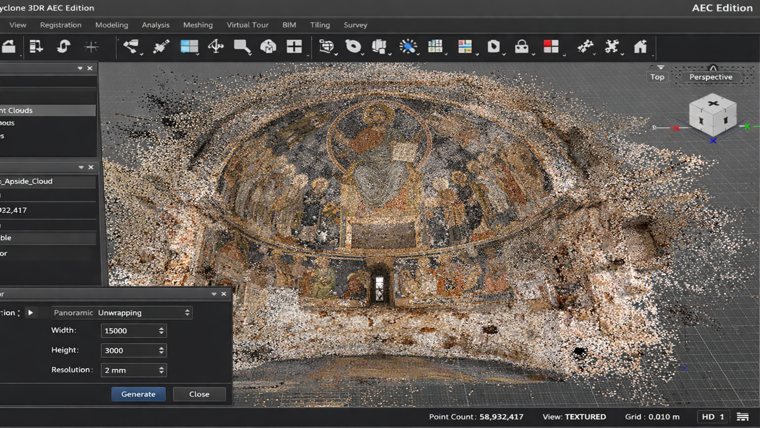Select the _Apside_Cloud name row
The image size is (760, 428).
pos(48,181)
